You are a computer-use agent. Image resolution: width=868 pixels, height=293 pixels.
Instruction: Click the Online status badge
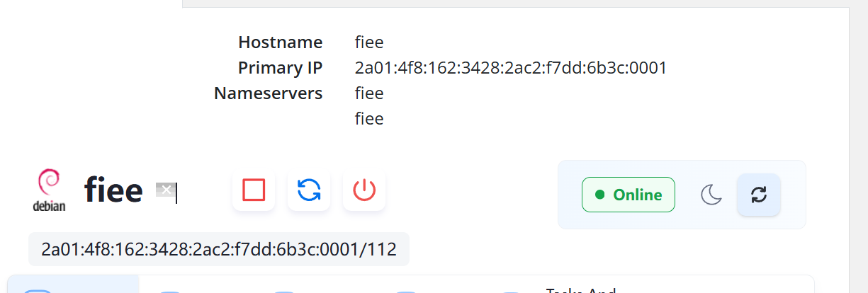click(629, 195)
